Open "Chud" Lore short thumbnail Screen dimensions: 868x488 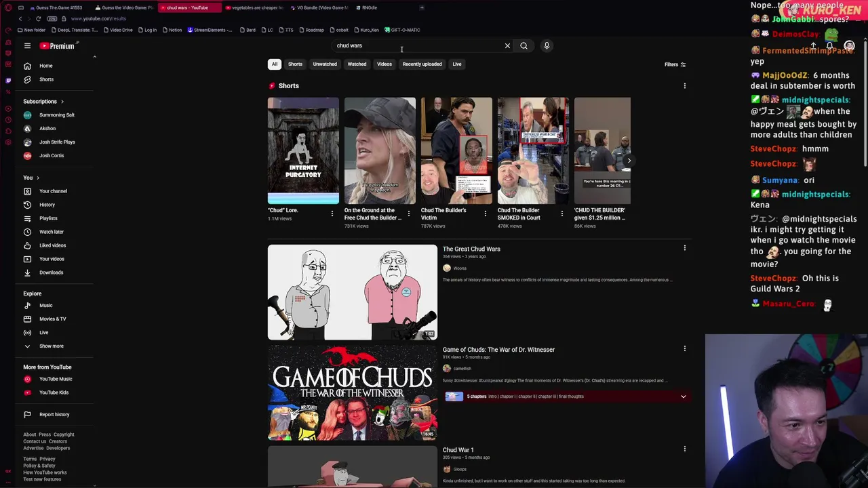[x=303, y=150]
